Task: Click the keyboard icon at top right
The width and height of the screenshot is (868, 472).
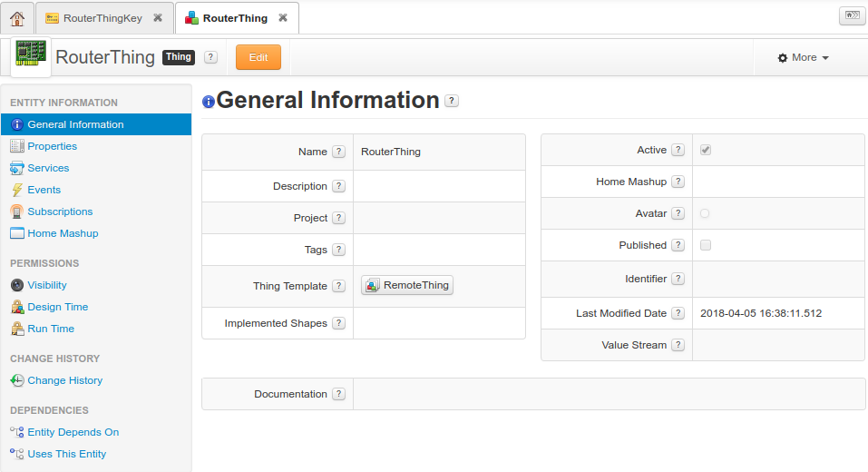Action: click(x=851, y=15)
